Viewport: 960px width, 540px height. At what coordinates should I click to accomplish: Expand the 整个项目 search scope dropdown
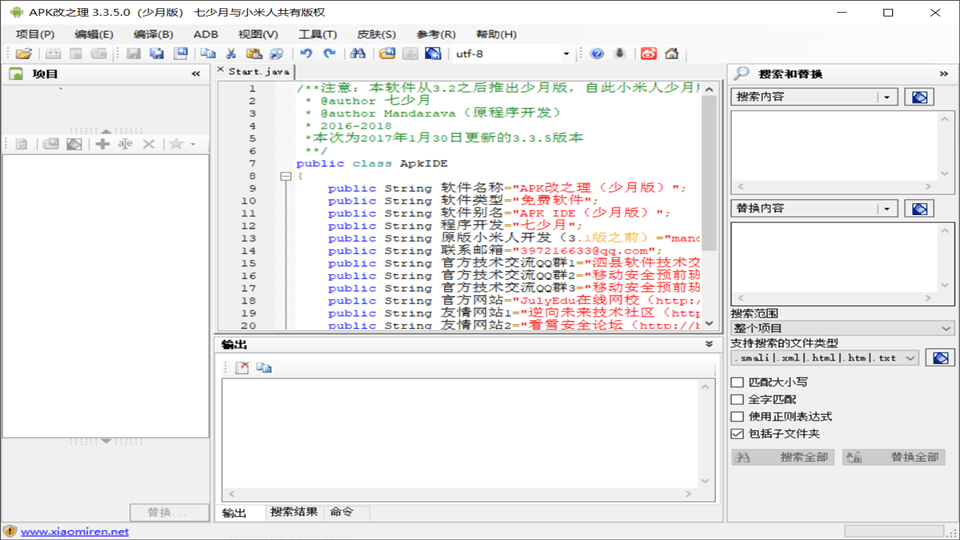946,328
